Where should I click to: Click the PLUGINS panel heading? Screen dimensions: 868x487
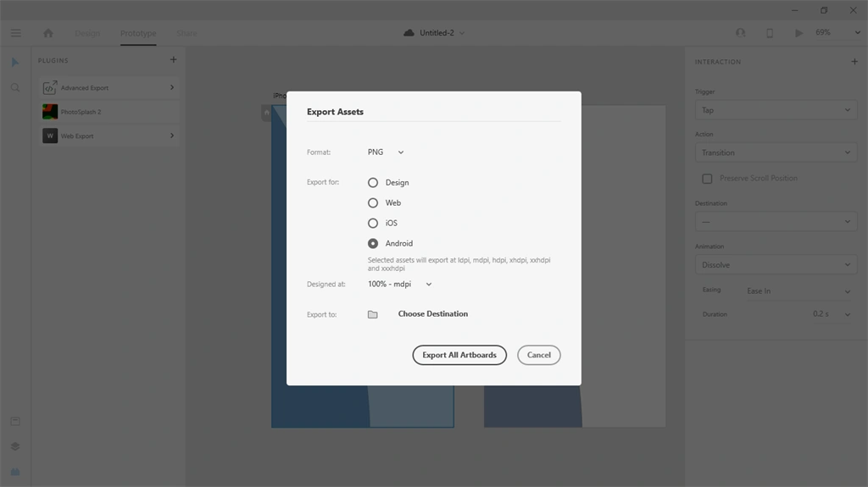coord(53,60)
